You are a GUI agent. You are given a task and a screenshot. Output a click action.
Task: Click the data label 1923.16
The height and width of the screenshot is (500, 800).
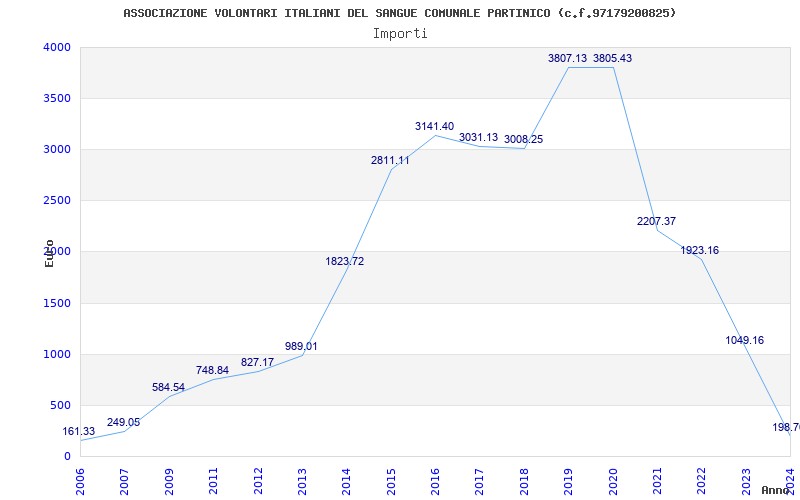(x=699, y=251)
